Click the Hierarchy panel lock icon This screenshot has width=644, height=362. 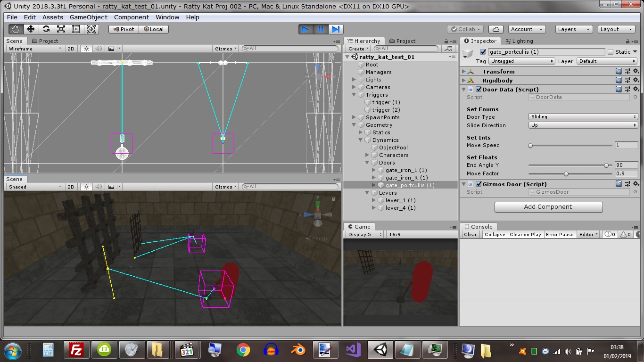click(x=446, y=41)
